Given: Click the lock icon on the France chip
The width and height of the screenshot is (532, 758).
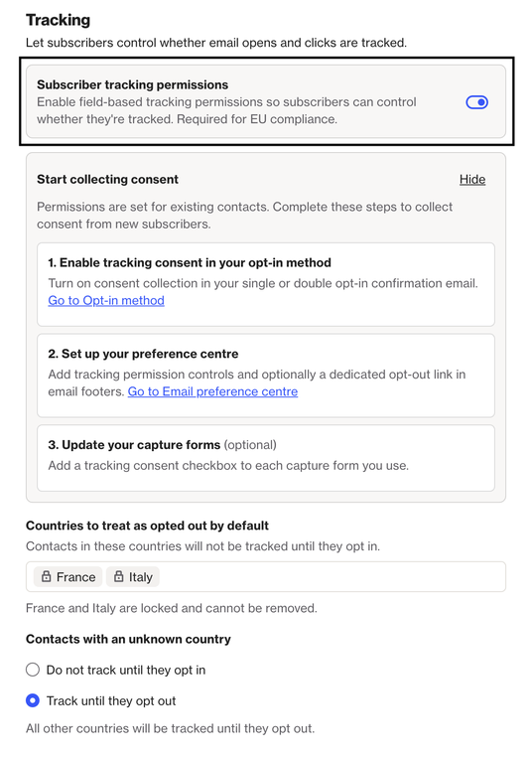Looking at the screenshot, I should pyautogui.click(x=46, y=576).
